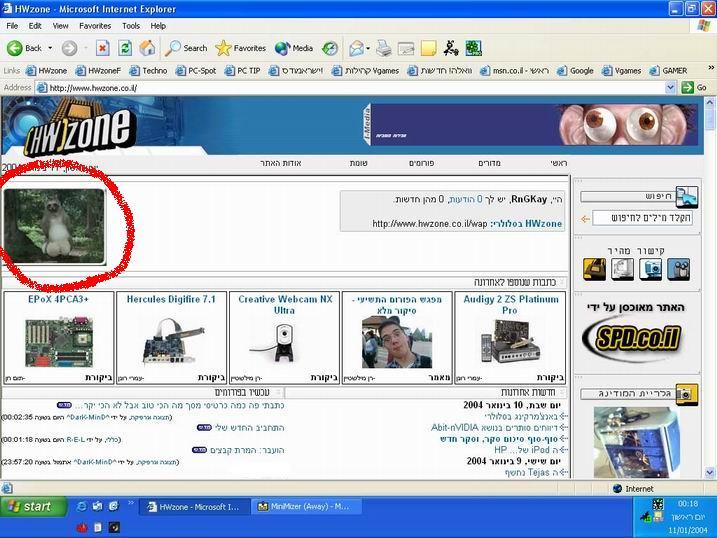Click the yellow laptop quick link icon
The height and width of the screenshot is (538, 717).
click(595, 269)
